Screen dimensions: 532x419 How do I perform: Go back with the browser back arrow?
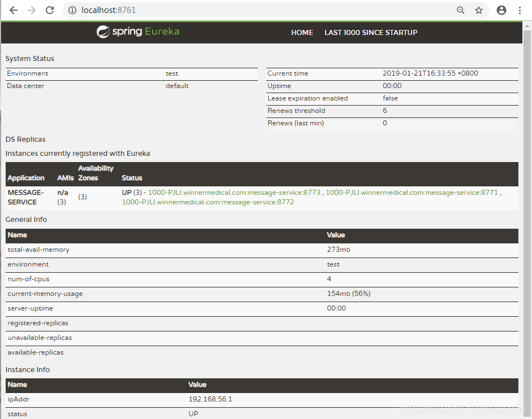14,10
